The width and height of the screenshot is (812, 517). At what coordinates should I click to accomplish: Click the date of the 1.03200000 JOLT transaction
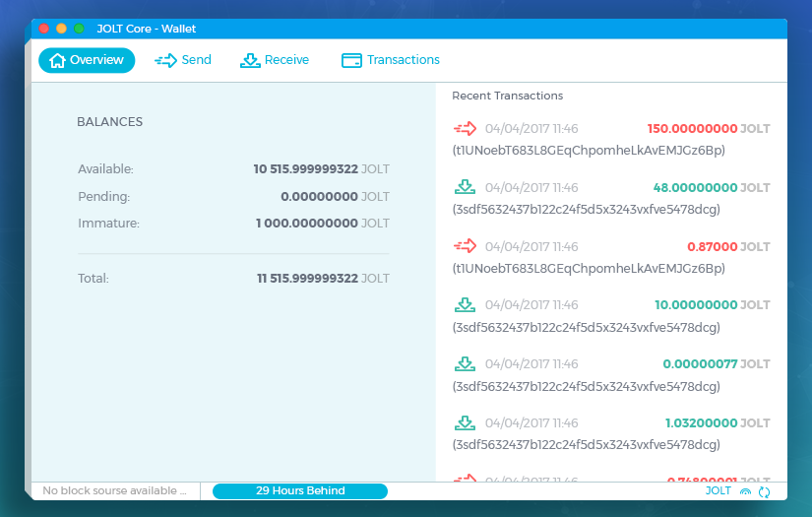pos(531,422)
